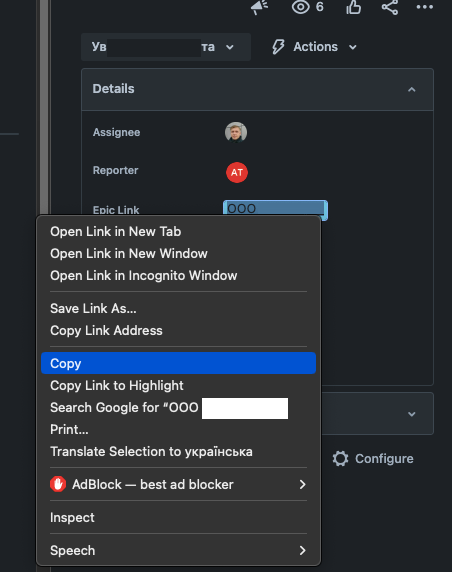Image resolution: width=452 pixels, height=572 pixels.
Task: Click the megaphone feedback icon
Action: (260, 7)
